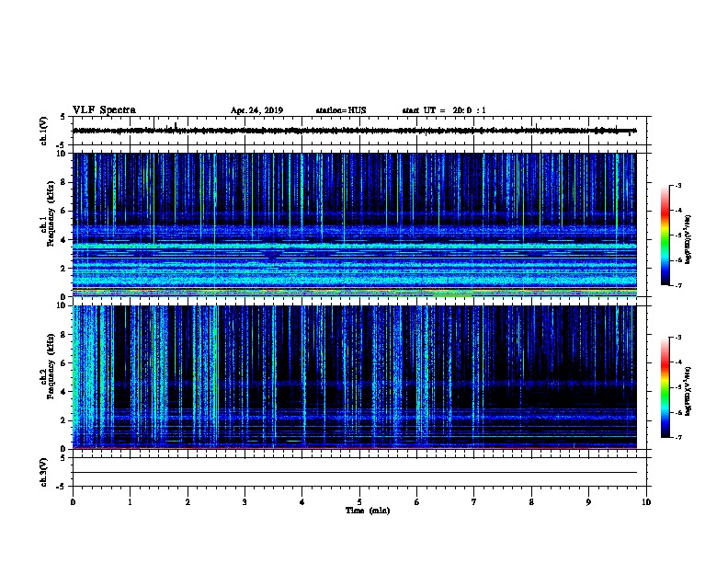Click the "-3" tick on ch.1 color bar
The height and width of the screenshot is (563, 728).
[678, 185]
